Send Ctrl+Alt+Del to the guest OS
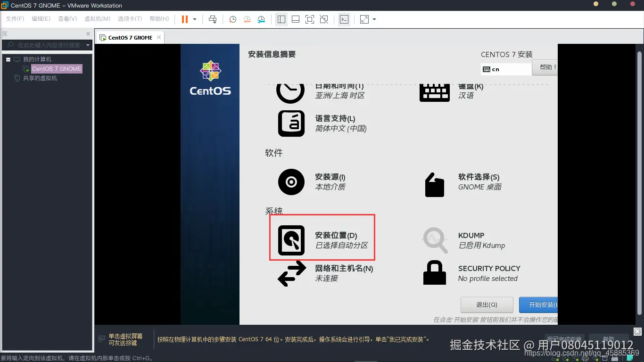 [x=212, y=19]
